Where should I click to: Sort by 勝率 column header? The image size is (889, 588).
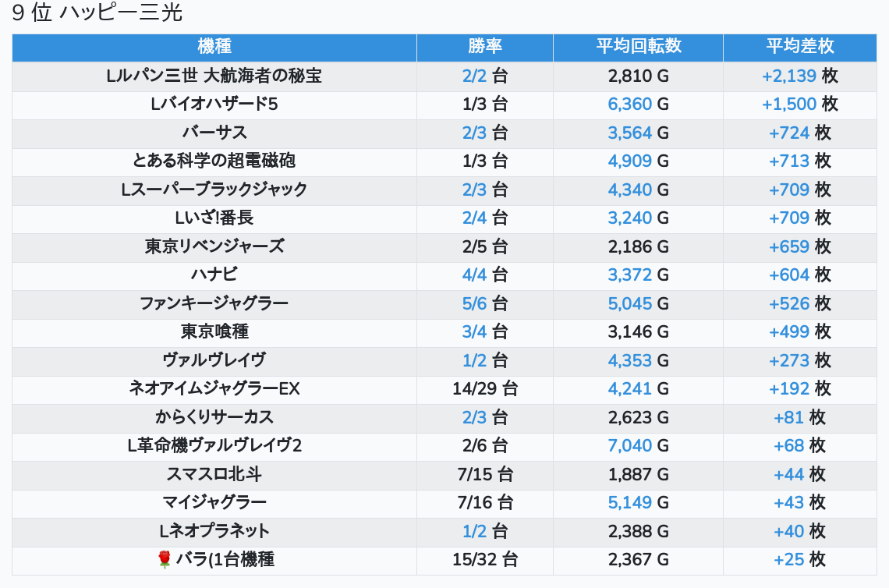[484, 47]
